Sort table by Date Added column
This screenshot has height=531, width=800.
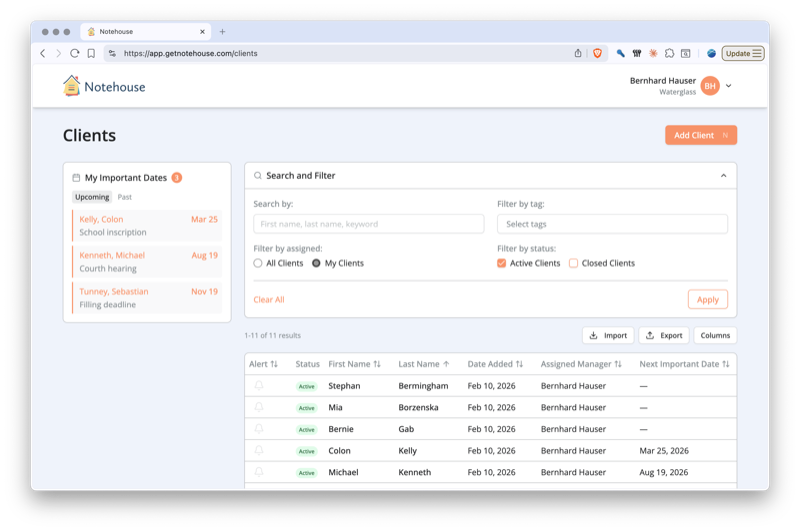(x=495, y=364)
